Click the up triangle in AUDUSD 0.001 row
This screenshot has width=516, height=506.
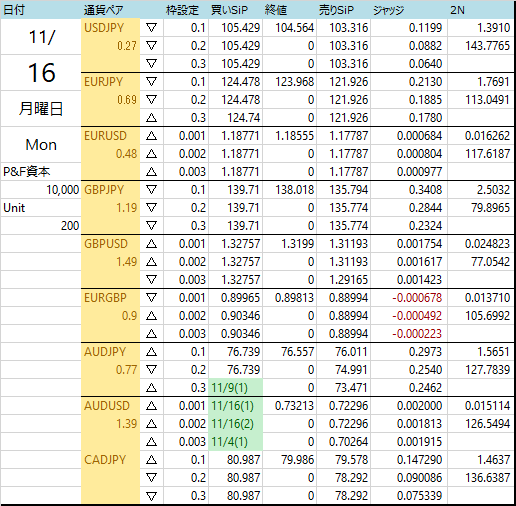pos(151,406)
